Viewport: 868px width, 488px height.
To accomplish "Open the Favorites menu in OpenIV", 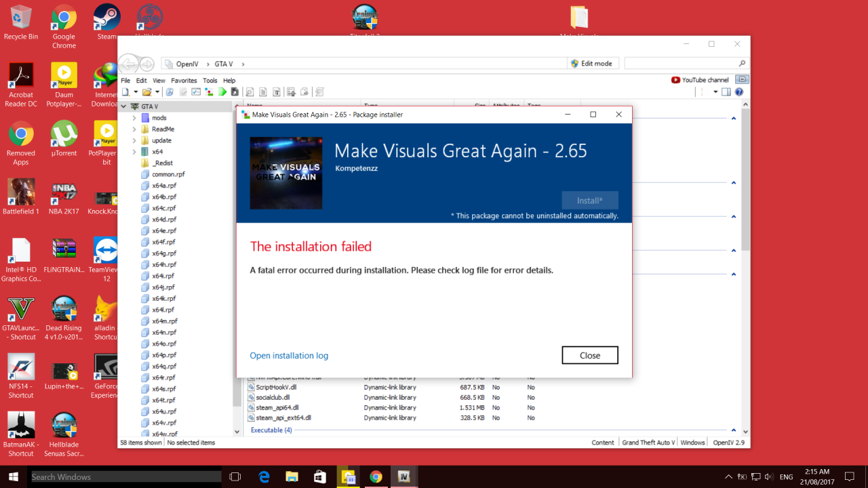I will point(184,80).
